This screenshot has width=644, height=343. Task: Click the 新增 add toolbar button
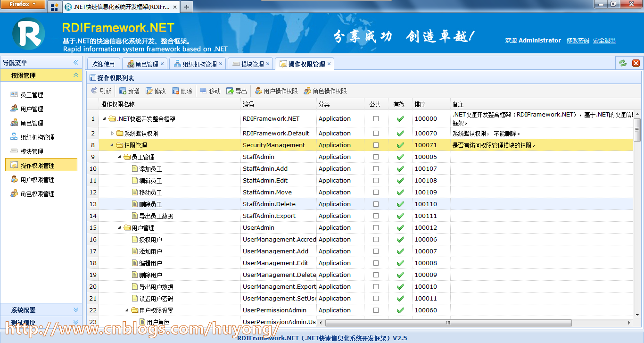tap(129, 91)
